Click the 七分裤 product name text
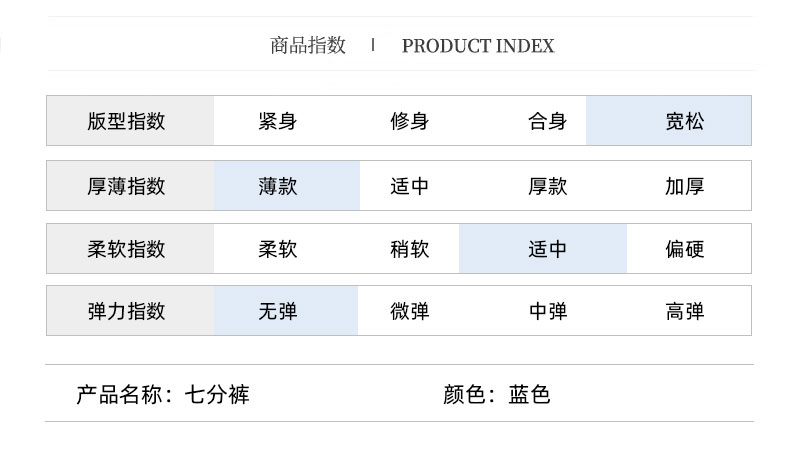Image resolution: width=790 pixels, height=457 pixels. pyautogui.click(x=217, y=395)
